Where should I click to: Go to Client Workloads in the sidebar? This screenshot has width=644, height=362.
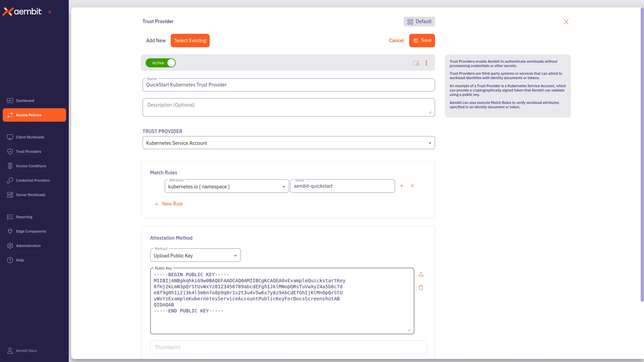click(x=34, y=137)
